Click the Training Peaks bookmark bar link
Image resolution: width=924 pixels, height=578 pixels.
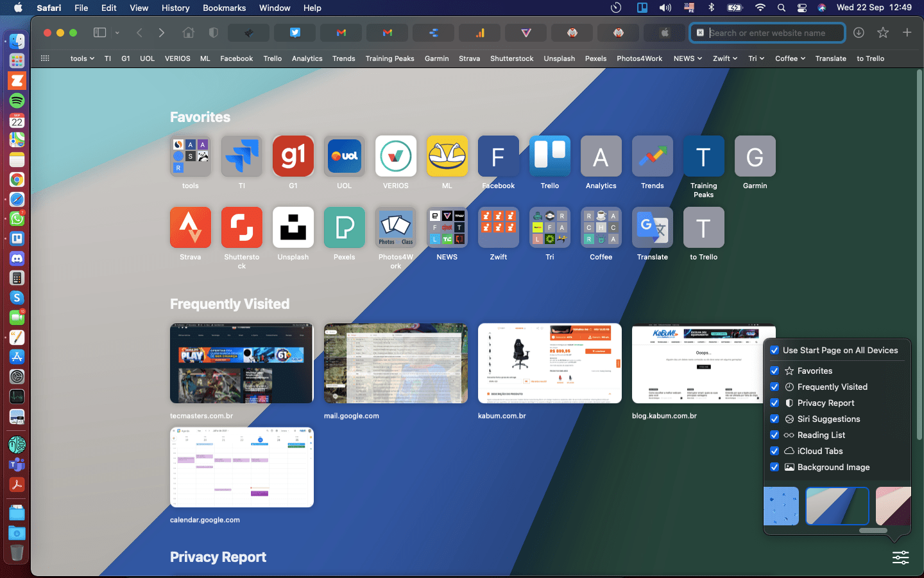tap(389, 58)
